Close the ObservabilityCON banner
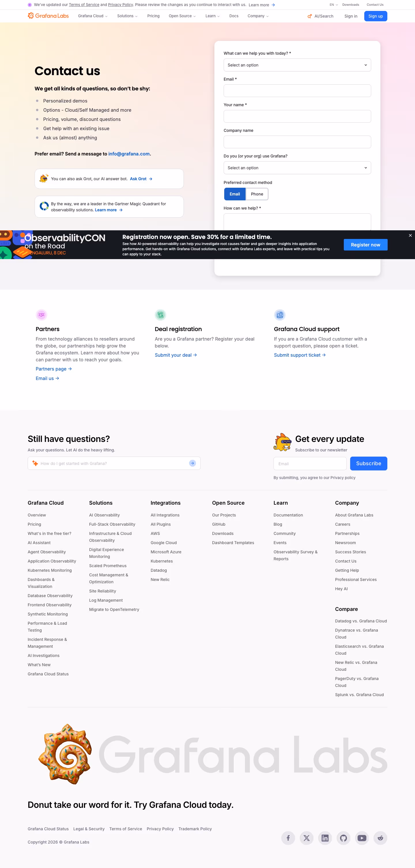The width and height of the screenshot is (415, 868). tap(410, 235)
